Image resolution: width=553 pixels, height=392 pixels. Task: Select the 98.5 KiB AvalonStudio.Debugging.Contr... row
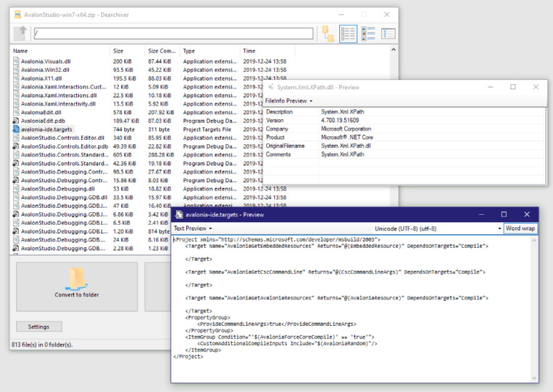click(137, 172)
